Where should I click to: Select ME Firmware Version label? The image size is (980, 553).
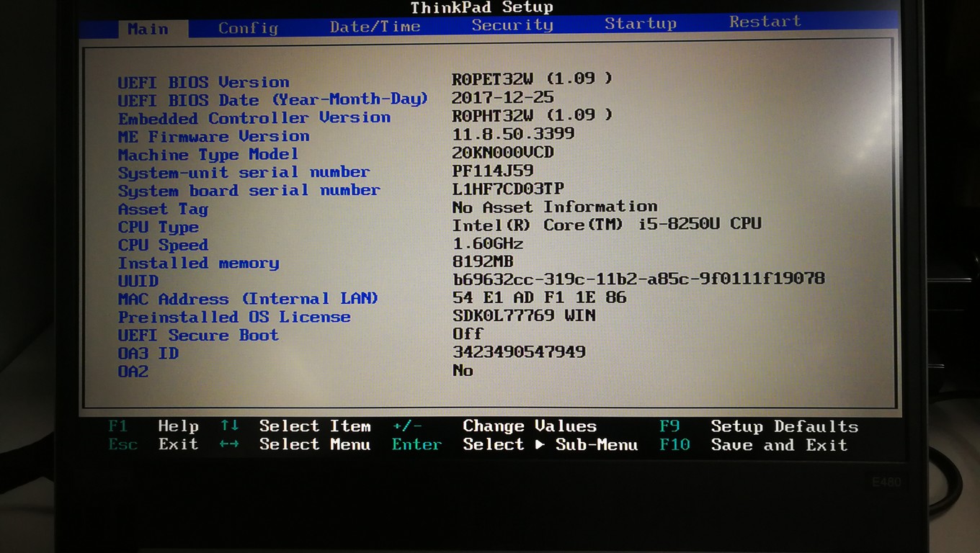pyautogui.click(x=214, y=136)
